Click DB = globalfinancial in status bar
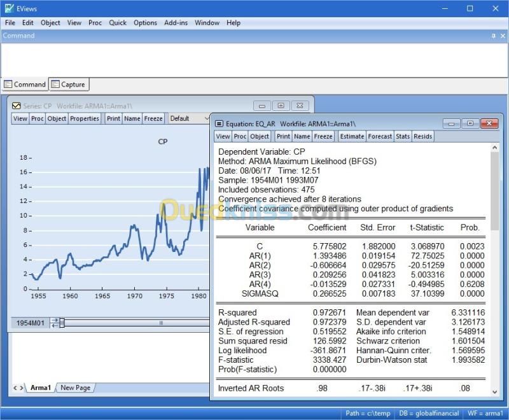Screen dimensions: 509x420 429,413
